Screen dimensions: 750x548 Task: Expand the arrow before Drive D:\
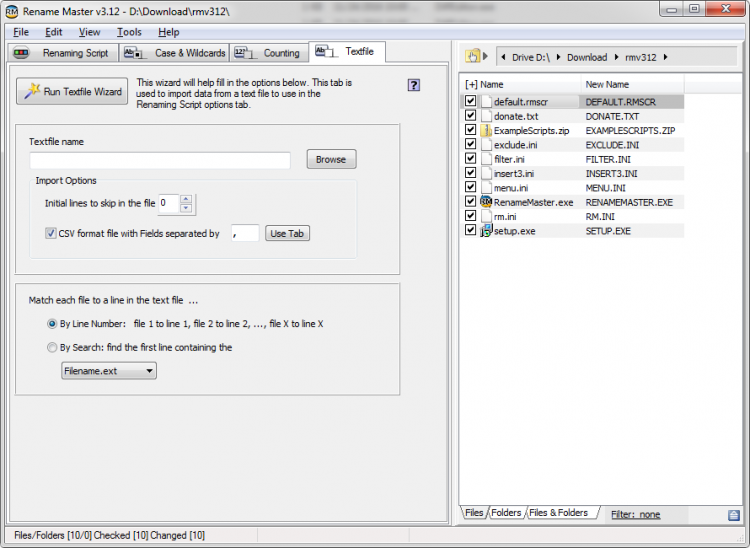[503, 57]
